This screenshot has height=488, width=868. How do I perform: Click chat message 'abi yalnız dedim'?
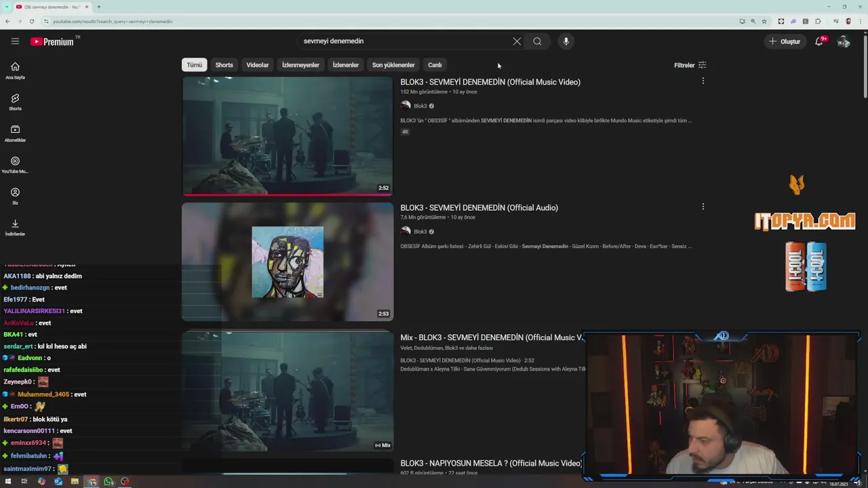tap(58, 276)
